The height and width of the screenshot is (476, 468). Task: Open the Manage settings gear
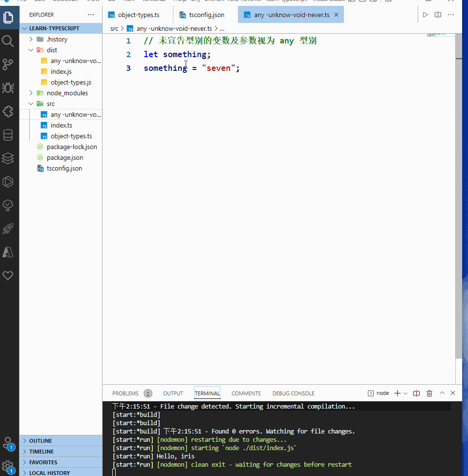(8, 466)
